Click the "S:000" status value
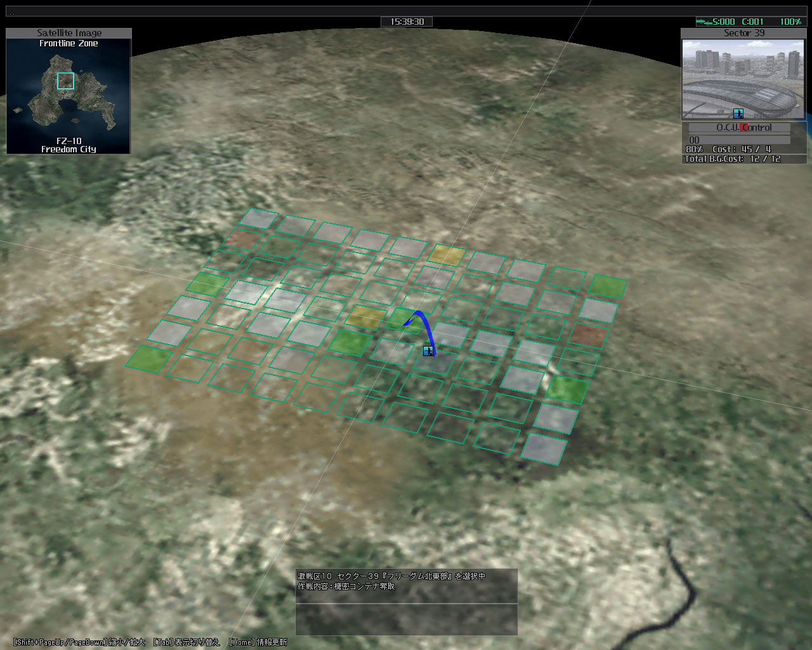The height and width of the screenshot is (650, 812). tap(724, 22)
